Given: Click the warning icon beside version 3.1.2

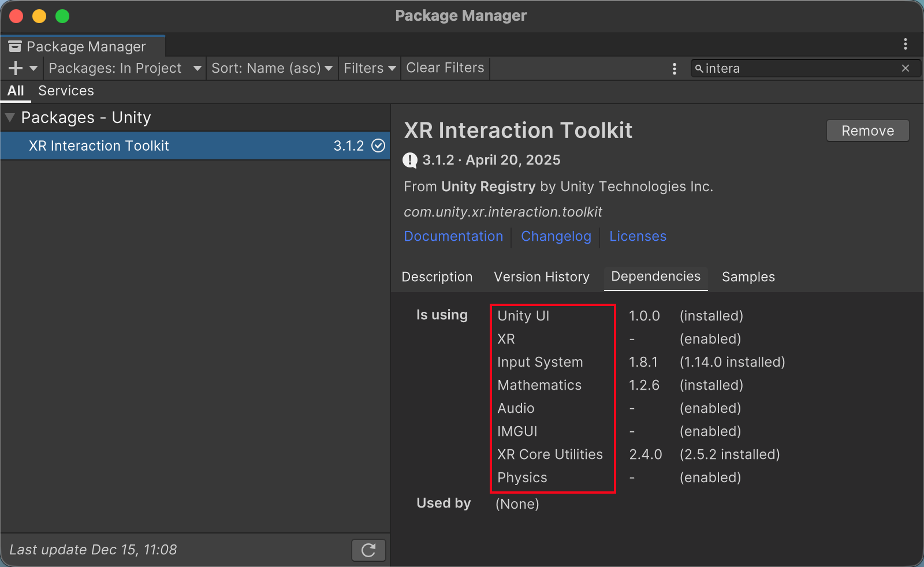Looking at the screenshot, I should tap(410, 160).
